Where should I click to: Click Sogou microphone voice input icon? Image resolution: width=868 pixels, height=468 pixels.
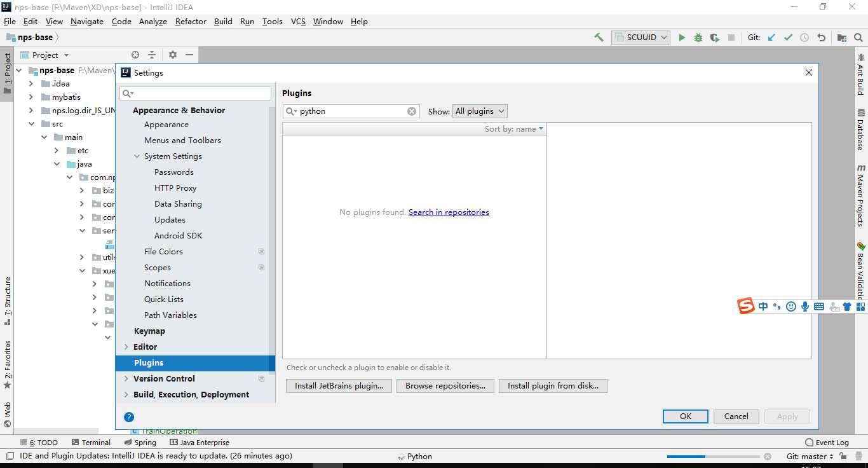(x=805, y=306)
